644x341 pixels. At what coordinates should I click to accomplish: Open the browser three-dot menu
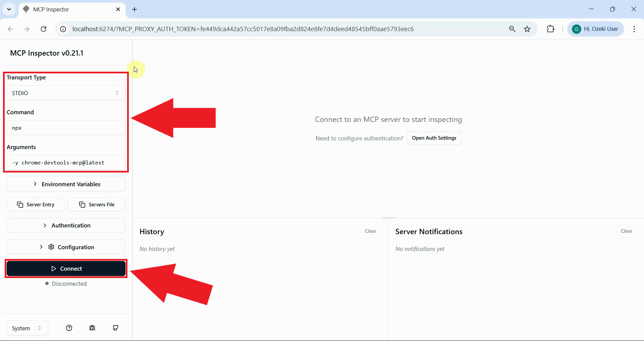pos(634,29)
